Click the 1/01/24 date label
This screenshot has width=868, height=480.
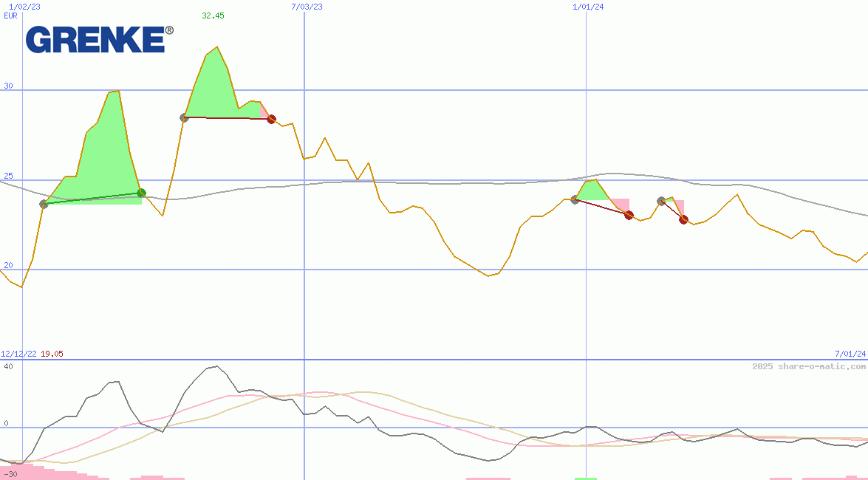pyautogui.click(x=588, y=7)
